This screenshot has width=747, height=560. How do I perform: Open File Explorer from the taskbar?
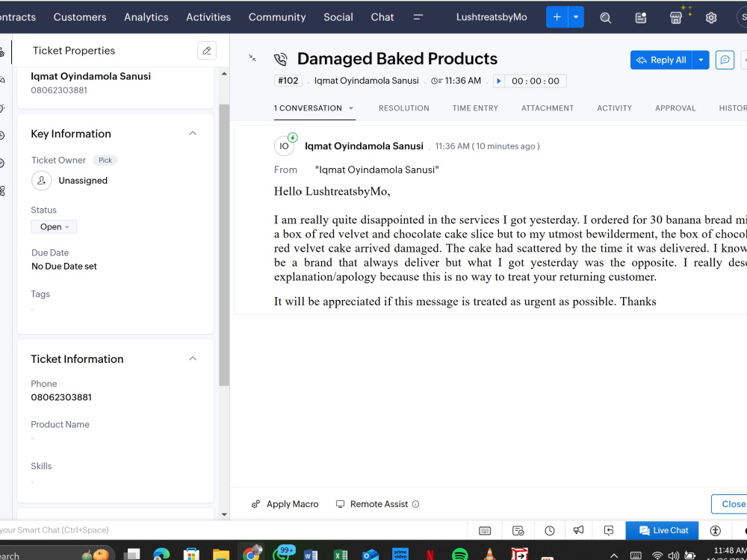[x=221, y=556]
